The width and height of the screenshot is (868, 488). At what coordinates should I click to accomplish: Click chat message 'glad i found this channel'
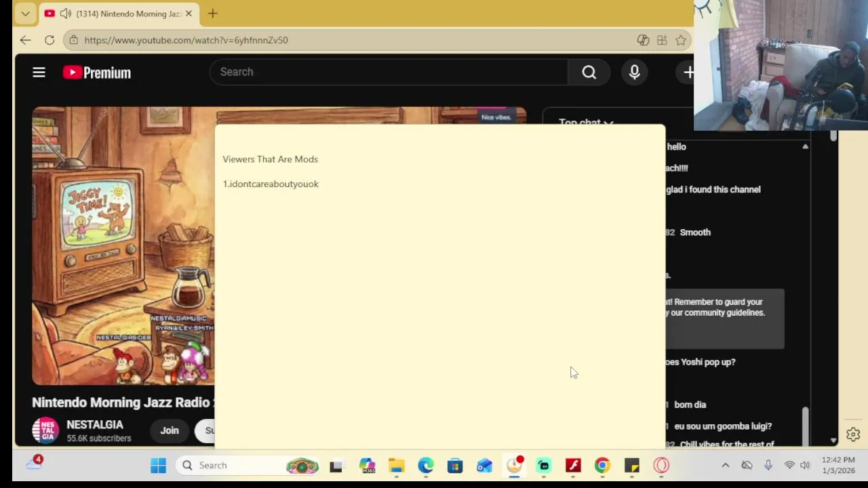pyautogui.click(x=713, y=190)
